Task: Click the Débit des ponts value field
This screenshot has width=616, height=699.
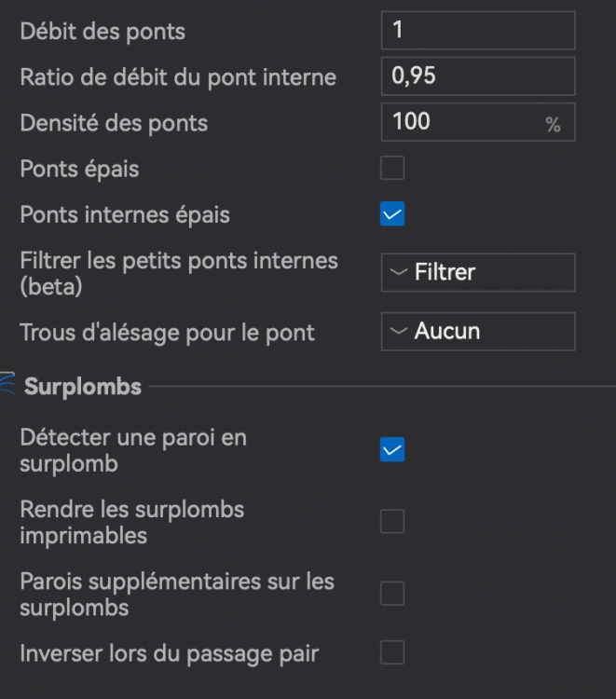Action: tap(477, 31)
